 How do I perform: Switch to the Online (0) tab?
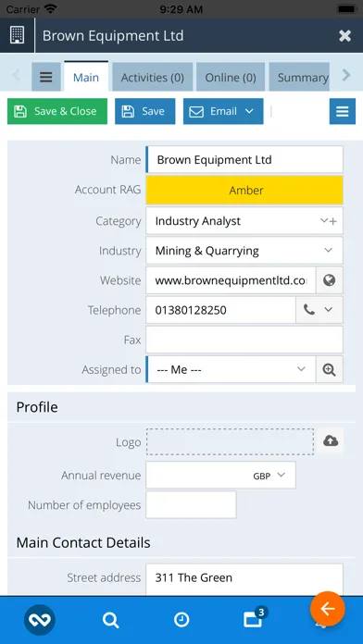(231, 77)
